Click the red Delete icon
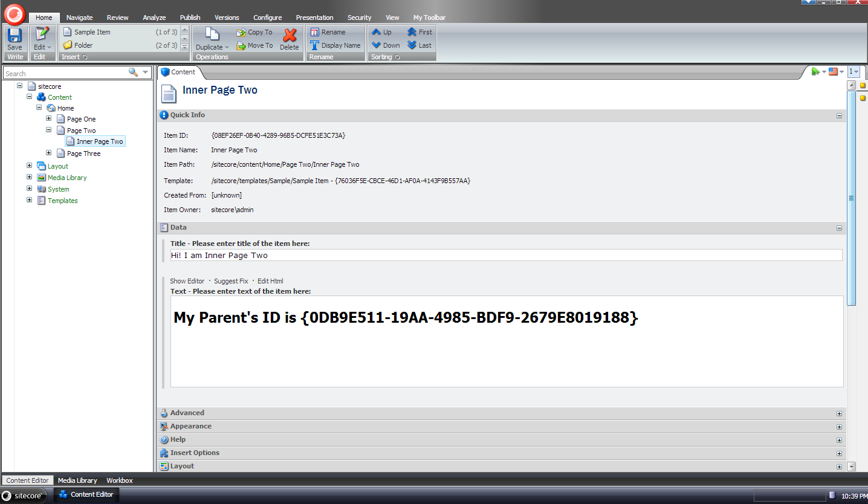Viewport: 868px width, 504px height. [289, 39]
